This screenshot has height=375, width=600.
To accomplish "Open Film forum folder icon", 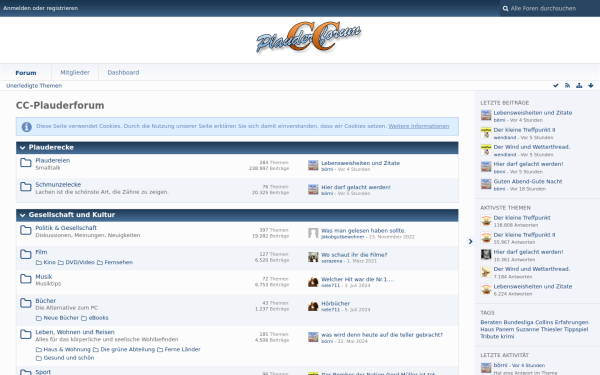I will tap(26, 254).
